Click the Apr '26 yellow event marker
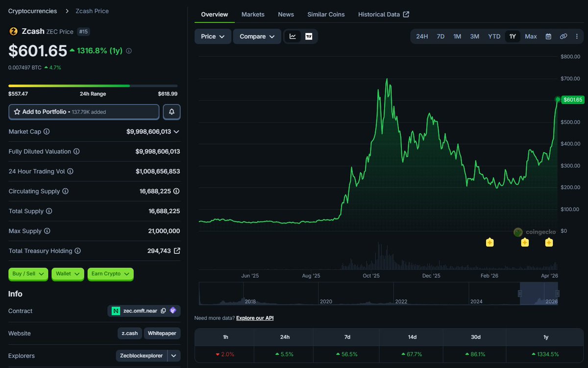The image size is (588, 368). pyautogui.click(x=549, y=242)
